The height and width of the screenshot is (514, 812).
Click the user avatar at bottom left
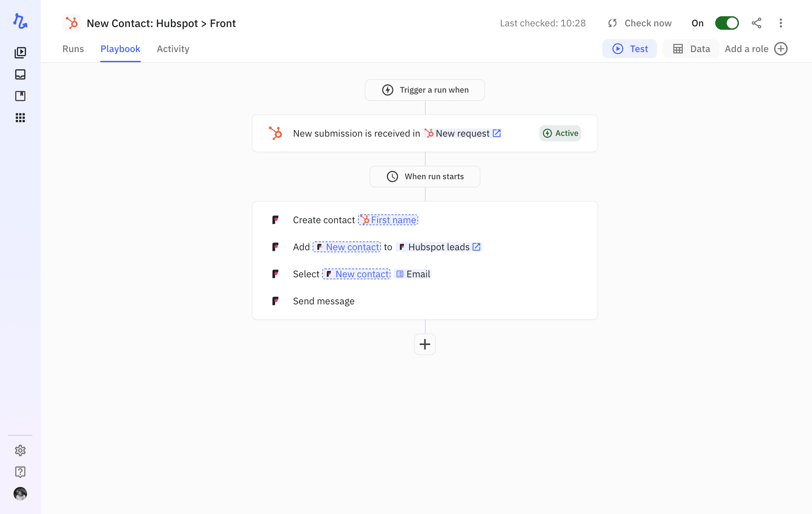(20, 494)
